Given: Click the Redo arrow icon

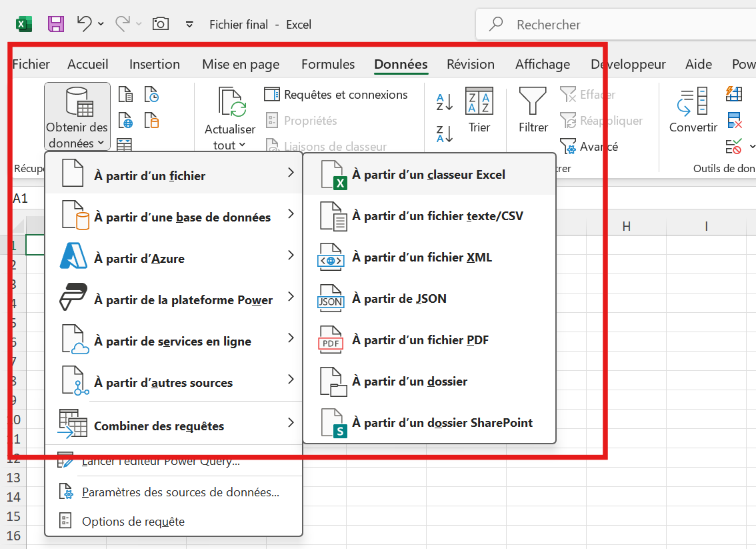Looking at the screenshot, I should click(x=123, y=23).
